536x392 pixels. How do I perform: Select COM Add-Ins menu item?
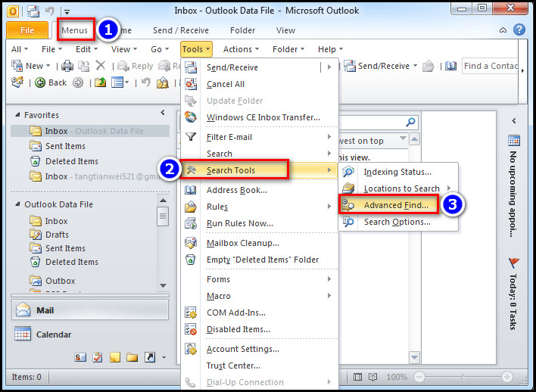click(259, 313)
